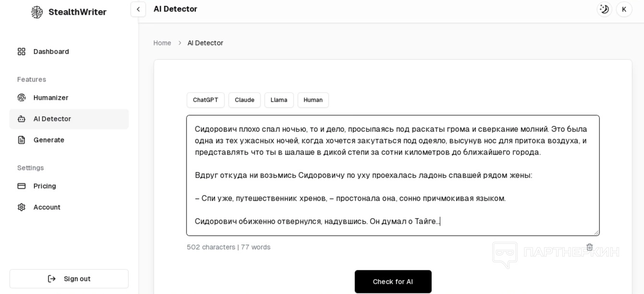Click the AI Detector robot icon
Screen dimensions: 644x294
(22, 119)
